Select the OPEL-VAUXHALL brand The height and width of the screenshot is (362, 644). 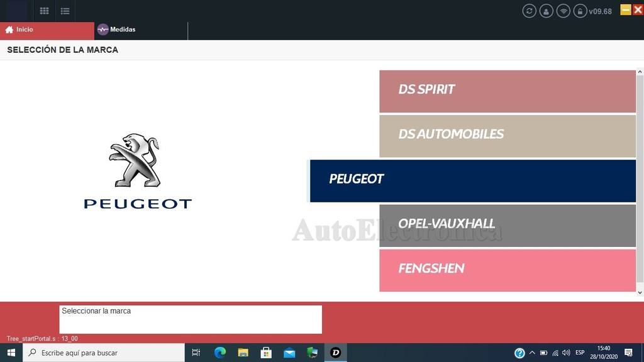click(x=508, y=226)
